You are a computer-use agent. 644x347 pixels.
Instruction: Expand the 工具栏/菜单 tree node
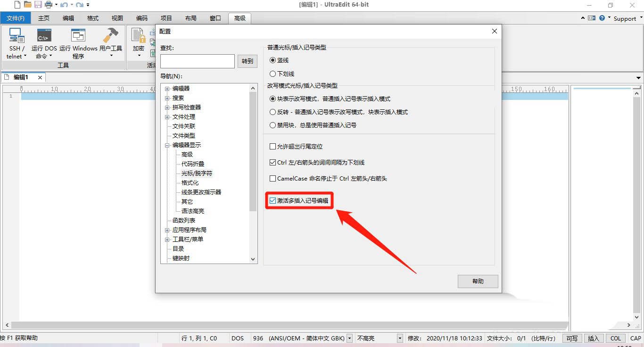(167, 240)
